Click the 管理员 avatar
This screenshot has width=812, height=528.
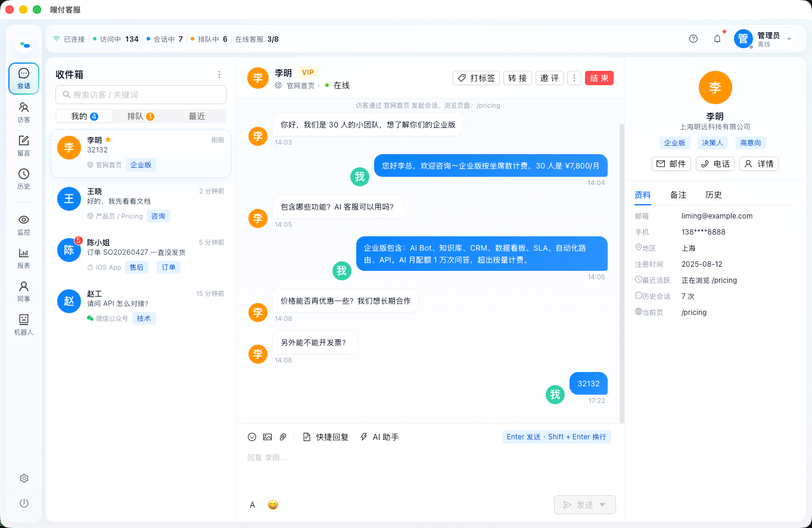tap(743, 39)
